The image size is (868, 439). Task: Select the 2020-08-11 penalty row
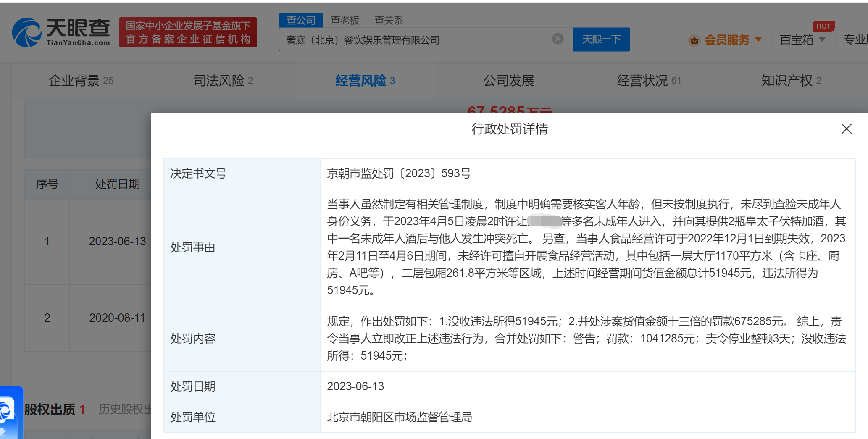117,318
